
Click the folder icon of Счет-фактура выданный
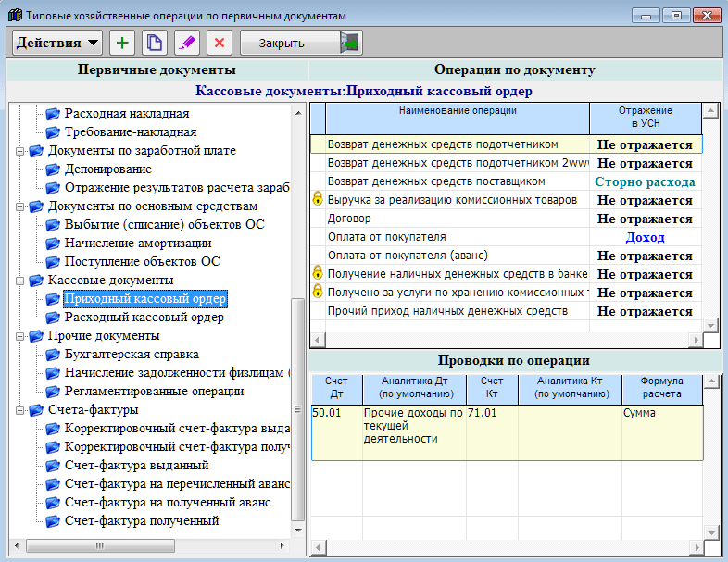click(x=53, y=466)
